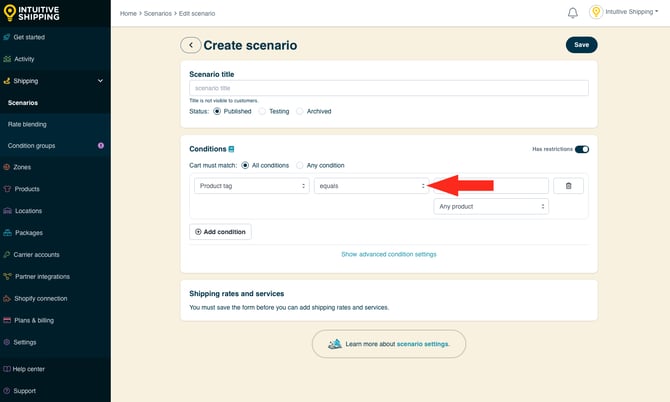
Task: Click the Add condition button
Action: pyautogui.click(x=220, y=231)
